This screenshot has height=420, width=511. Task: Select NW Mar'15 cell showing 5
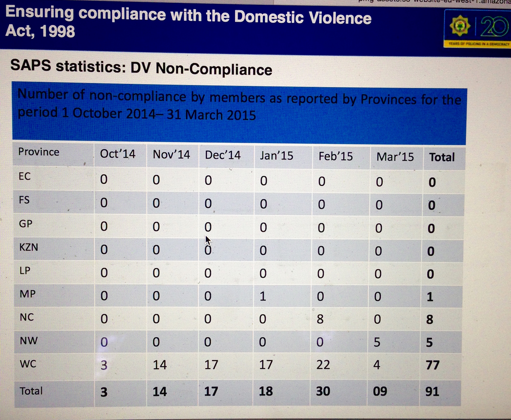pos(377,342)
